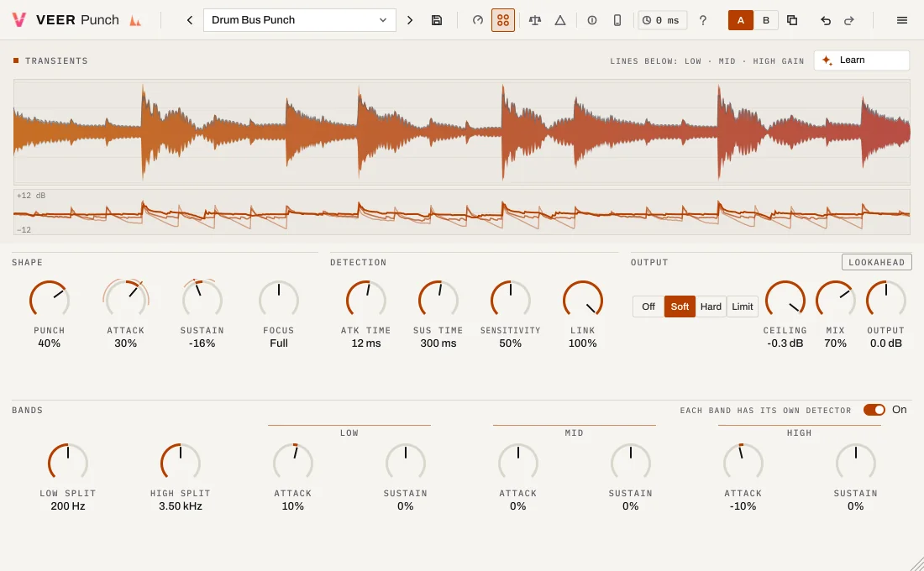Click the Learn button

(x=862, y=60)
